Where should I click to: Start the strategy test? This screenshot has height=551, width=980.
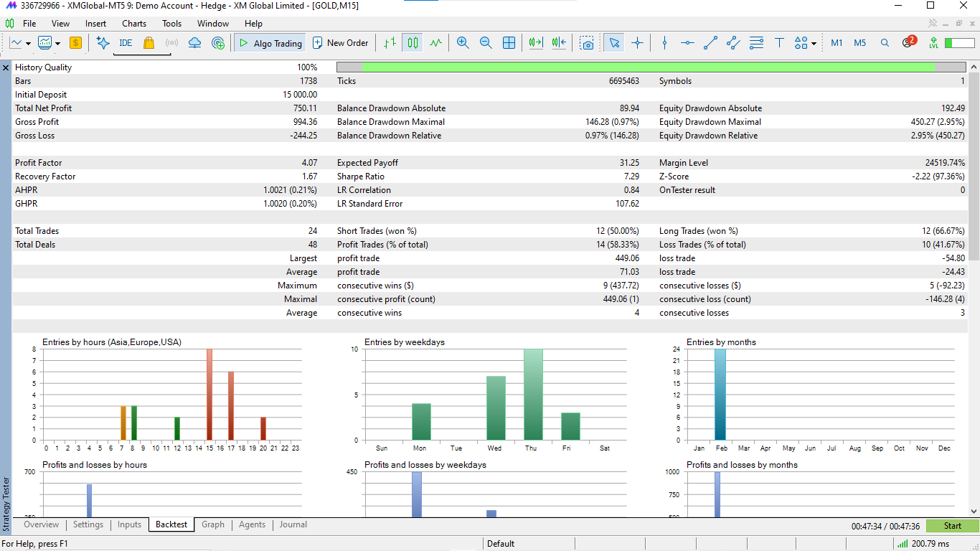(x=952, y=526)
